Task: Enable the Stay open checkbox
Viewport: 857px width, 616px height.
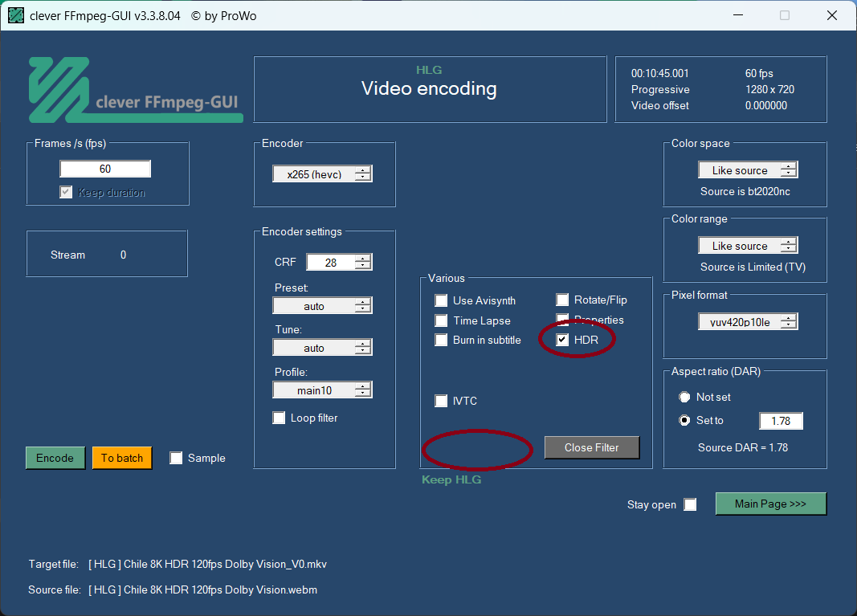Action: pos(690,504)
